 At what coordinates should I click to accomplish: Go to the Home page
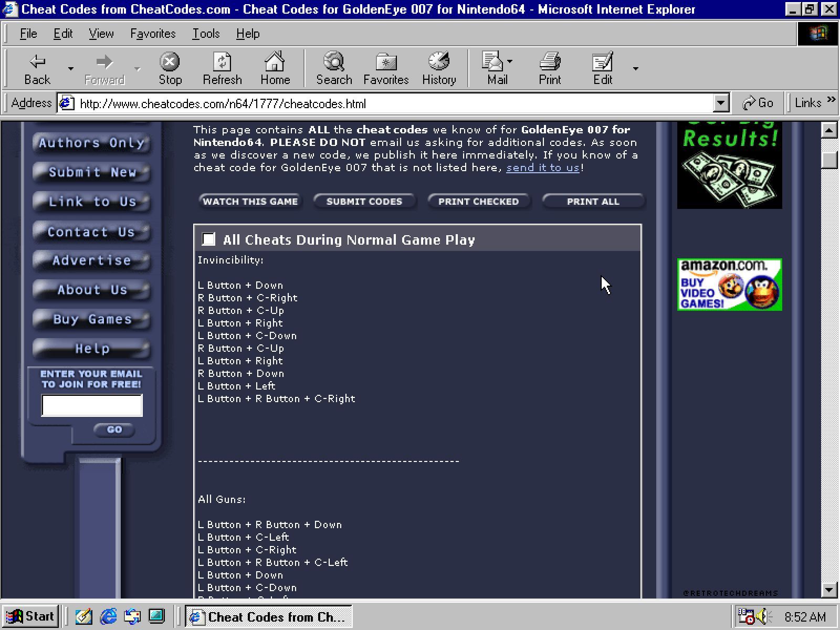coord(275,69)
